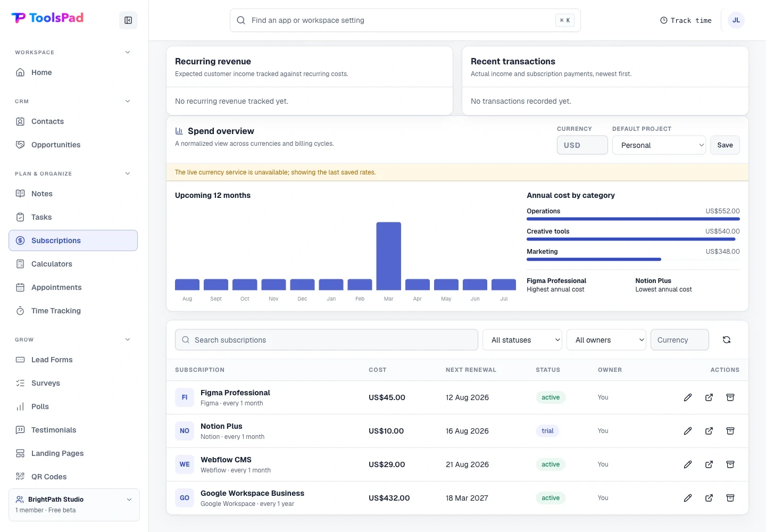Open Lead Forms in the sidebar

point(73,360)
